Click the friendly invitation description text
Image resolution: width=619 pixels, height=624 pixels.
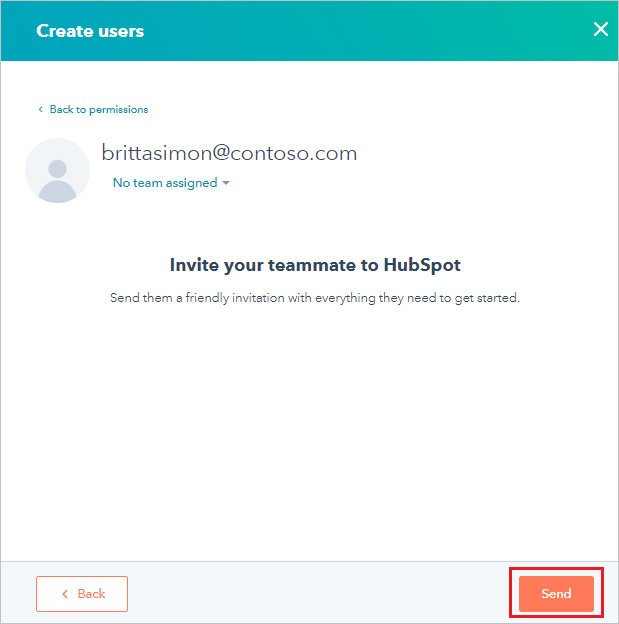pos(315,298)
